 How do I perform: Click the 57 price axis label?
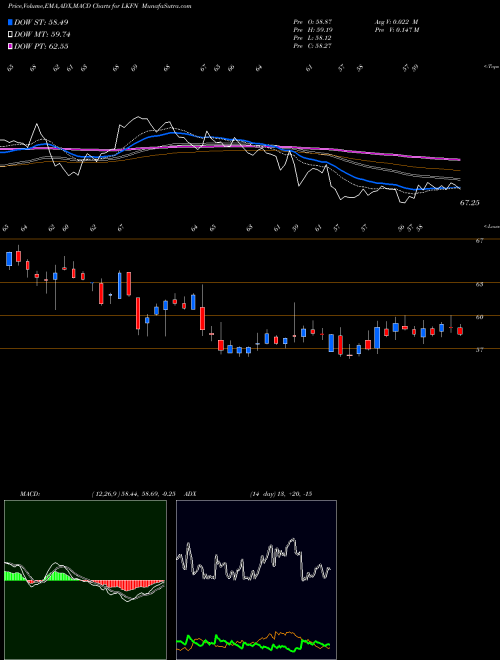point(479,350)
